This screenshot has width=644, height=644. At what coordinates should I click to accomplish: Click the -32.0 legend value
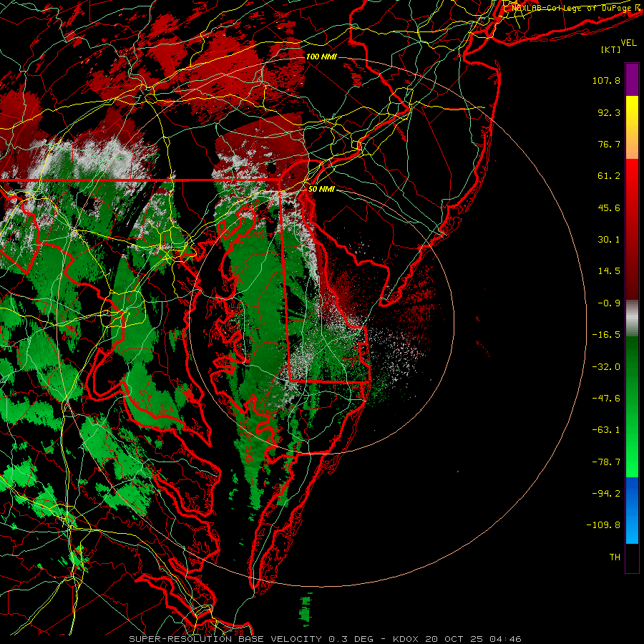(606, 367)
